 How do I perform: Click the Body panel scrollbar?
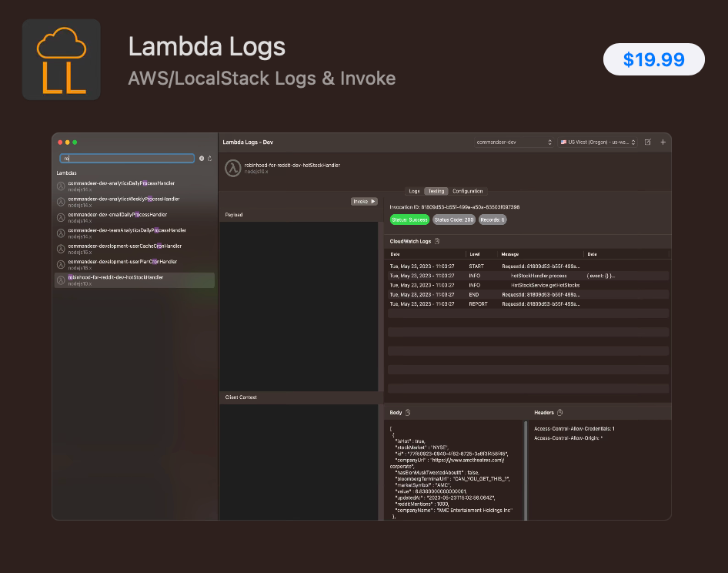tap(526, 470)
